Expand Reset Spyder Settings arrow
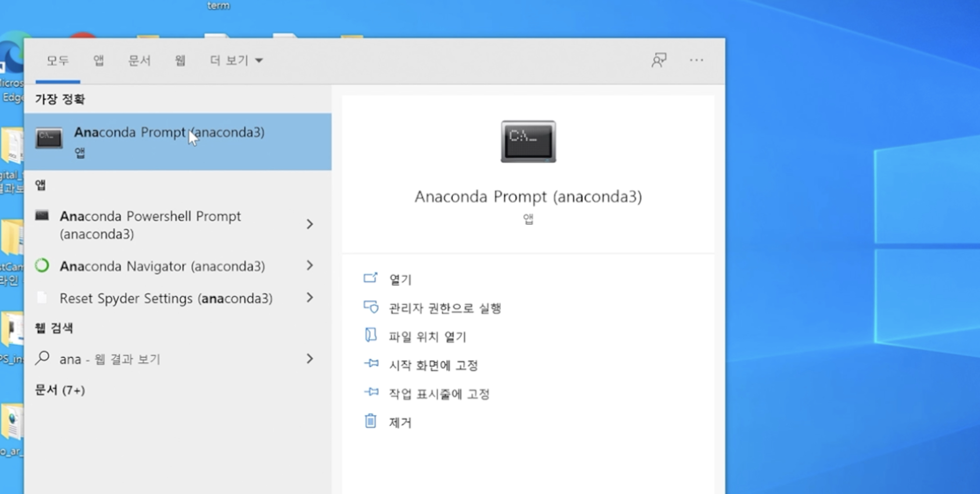This screenshot has width=980, height=494. (309, 298)
